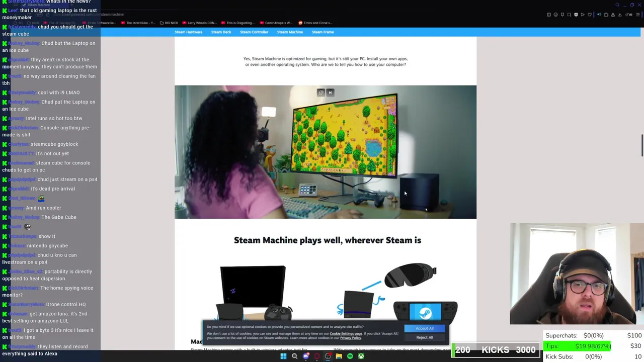Click the Tips progress bar

click(x=577, y=346)
